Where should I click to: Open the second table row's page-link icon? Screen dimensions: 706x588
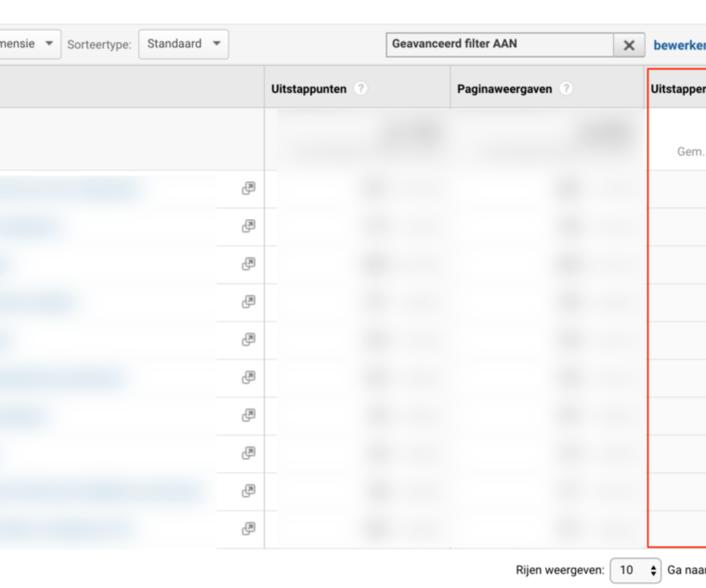click(249, 226)
